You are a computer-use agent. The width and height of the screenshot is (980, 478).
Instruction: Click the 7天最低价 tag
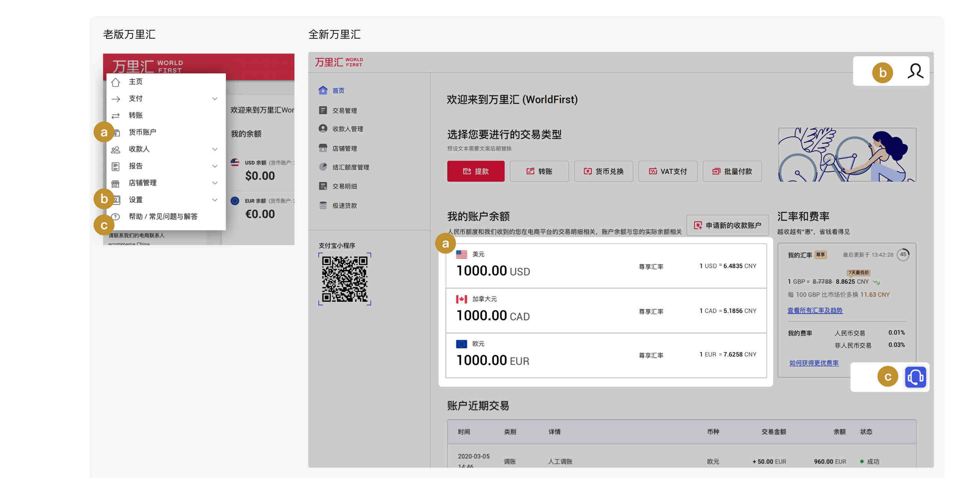(x=858, y=273)
